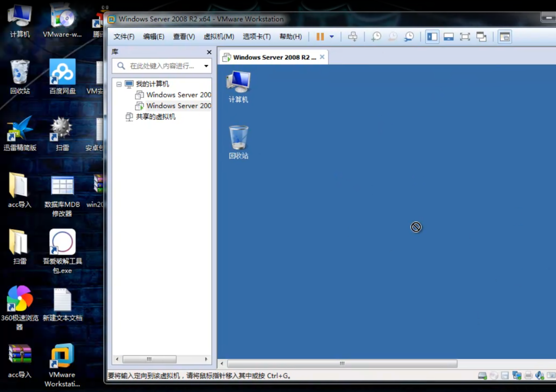Select the VMware-w... installer desktop icon

[62, 21]
